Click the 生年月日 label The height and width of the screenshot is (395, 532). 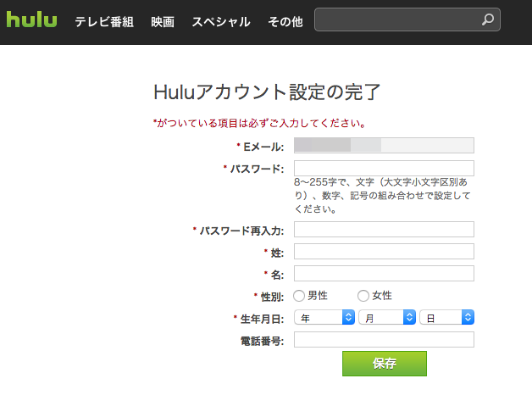click(262, 319)
